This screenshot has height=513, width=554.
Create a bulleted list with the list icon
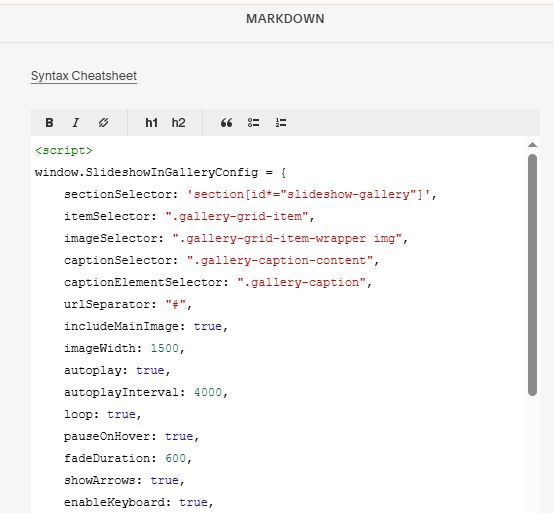click(253, 123)
